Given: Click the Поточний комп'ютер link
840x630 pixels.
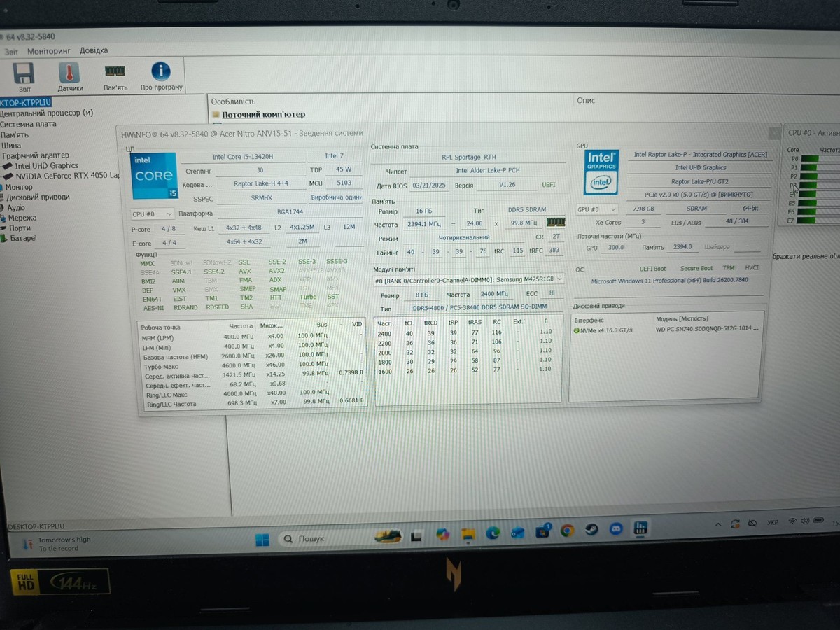Looking at the screenshot, I should (x=263, y=114).
